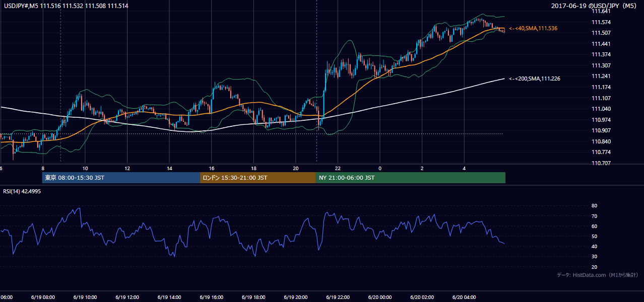Image resolution: width=644 pixels, height=302 pixels.
Task: Click price level 111.040 on axis
Action: coord(601,109)
